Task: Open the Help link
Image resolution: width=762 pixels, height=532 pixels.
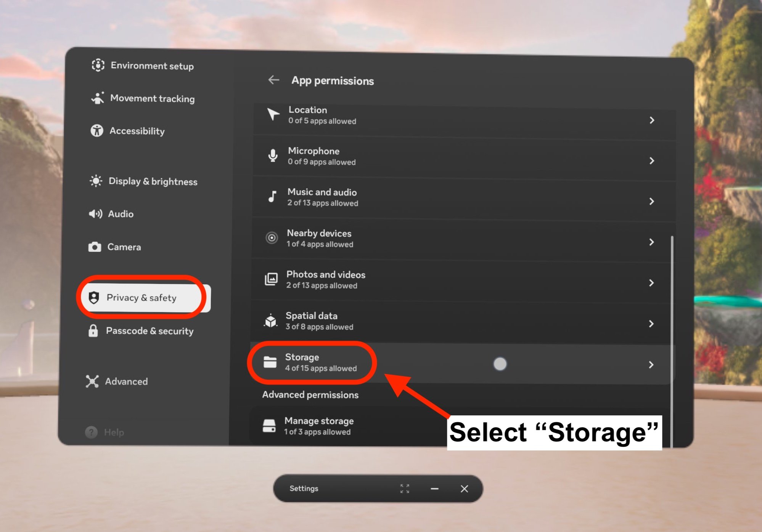Action: click(104, 432)
